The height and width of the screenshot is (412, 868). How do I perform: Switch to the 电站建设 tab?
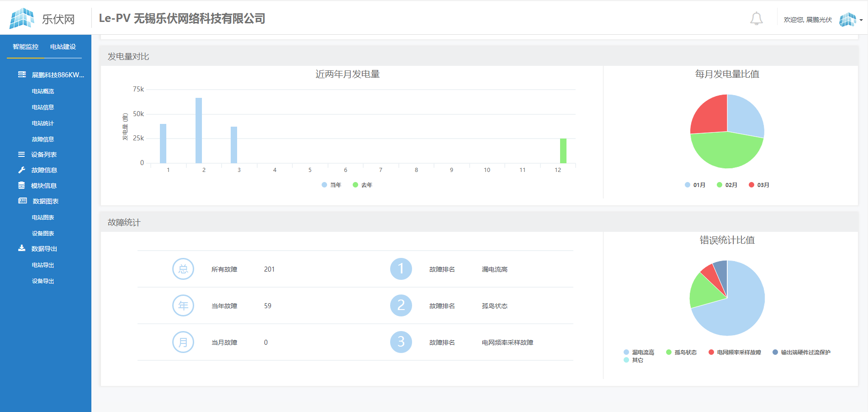pos(63,47)
